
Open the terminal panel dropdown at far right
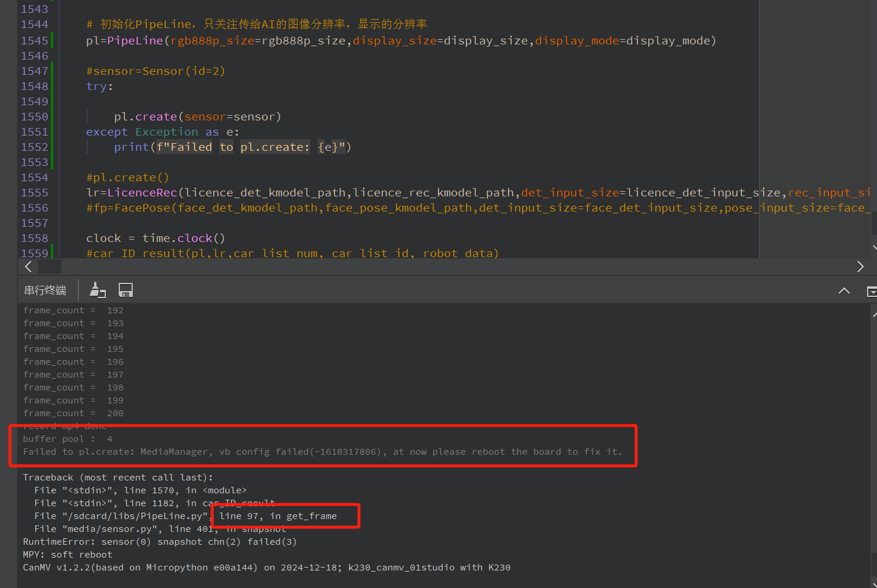click(x=871, y=291)
